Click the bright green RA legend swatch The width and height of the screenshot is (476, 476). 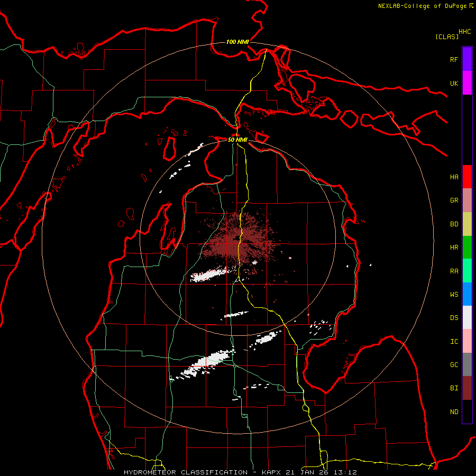tap(467, 271)
